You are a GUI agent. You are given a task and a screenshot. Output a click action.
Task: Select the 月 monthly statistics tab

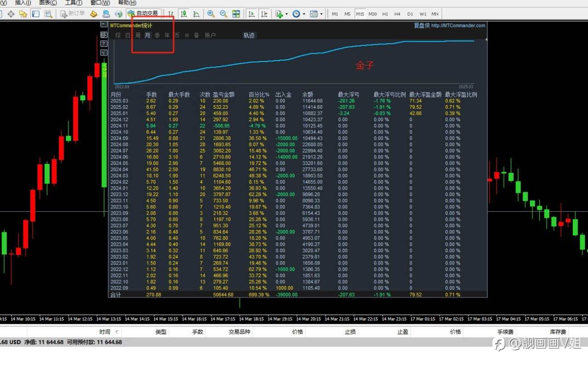click(x=147, y=35)
